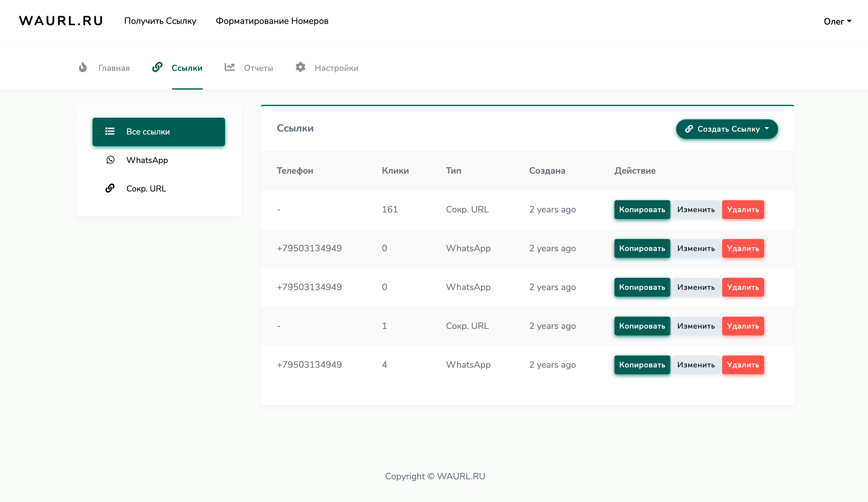Open the Отчеты tab
The image size is (868, 502).
pyautogui.click(x=258, y=68)
